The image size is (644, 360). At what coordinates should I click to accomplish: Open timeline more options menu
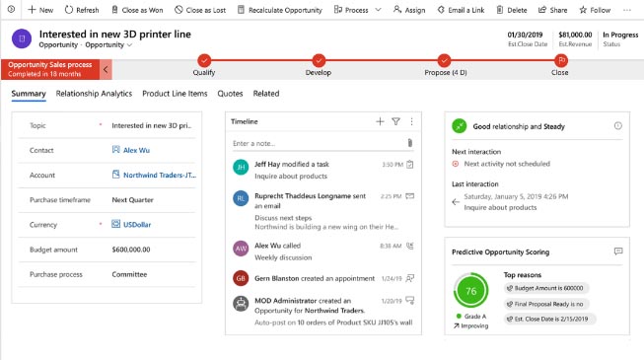click(411, 121)
